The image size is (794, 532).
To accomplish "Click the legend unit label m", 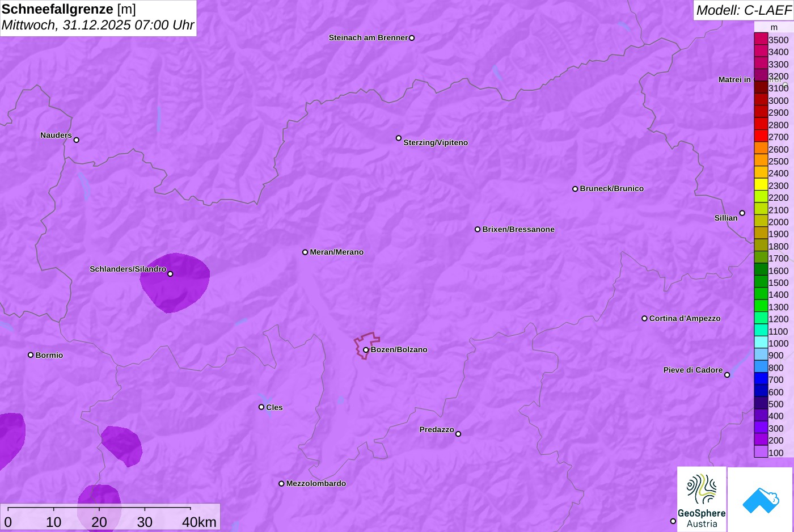I will coord(774,27).
